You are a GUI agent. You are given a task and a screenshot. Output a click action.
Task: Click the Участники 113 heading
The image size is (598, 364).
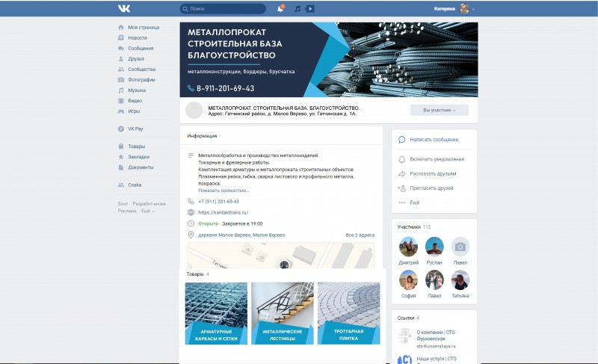tap(414, 226)
